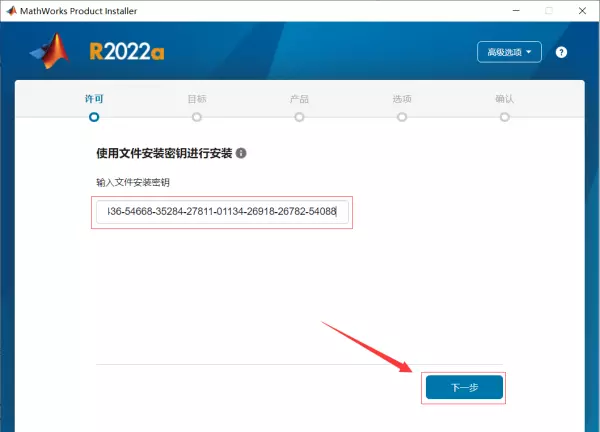Screen dimensions: 600x432
Task: Click the 确认 step circle indicator
Action: (x=505, y=117)
